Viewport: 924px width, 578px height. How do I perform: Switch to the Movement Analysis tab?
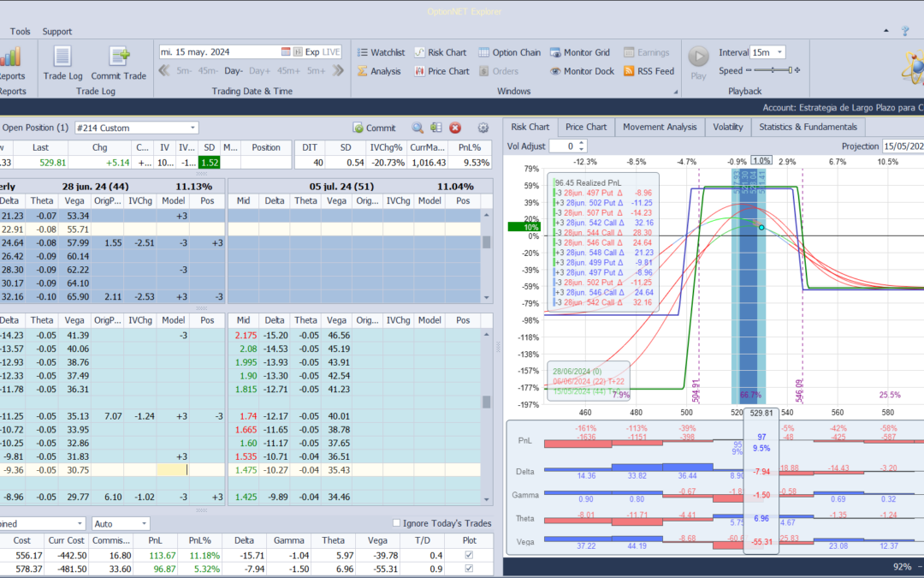click(x=660, y=127)
